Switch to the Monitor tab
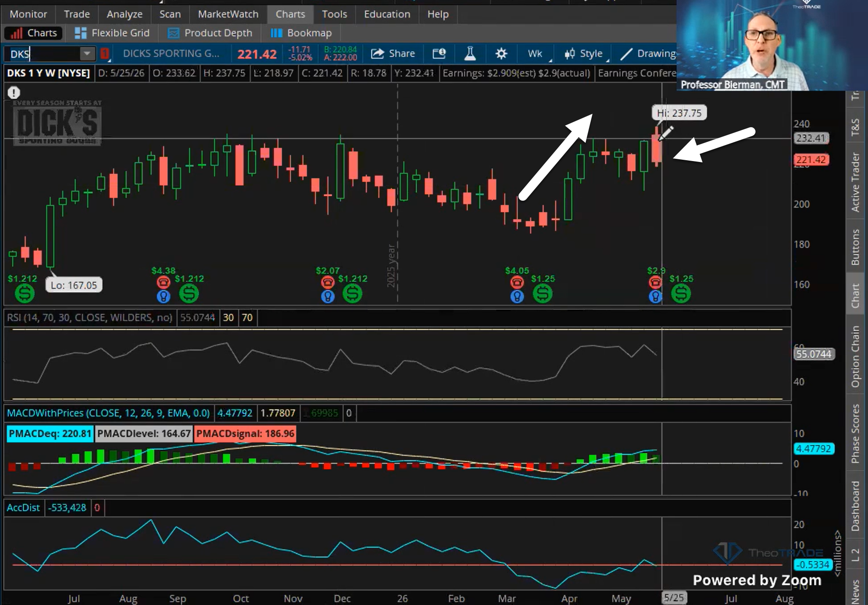868x605 pixels. coord(28,14)
